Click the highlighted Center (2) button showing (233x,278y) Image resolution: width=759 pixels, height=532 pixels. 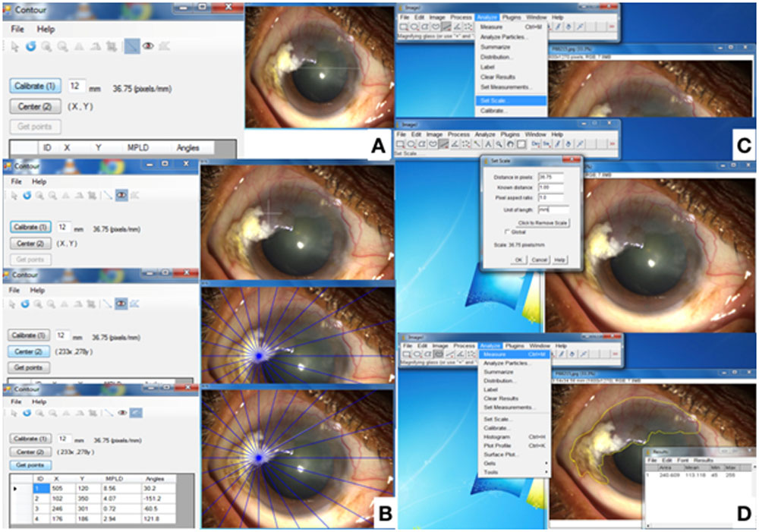[x=28, y=351]
